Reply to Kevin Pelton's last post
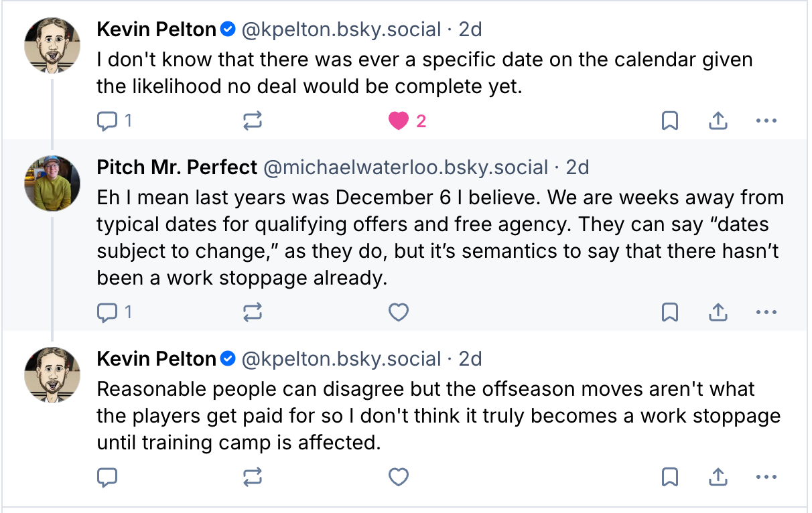Screen dimensions: 812x513 point(108,477)
